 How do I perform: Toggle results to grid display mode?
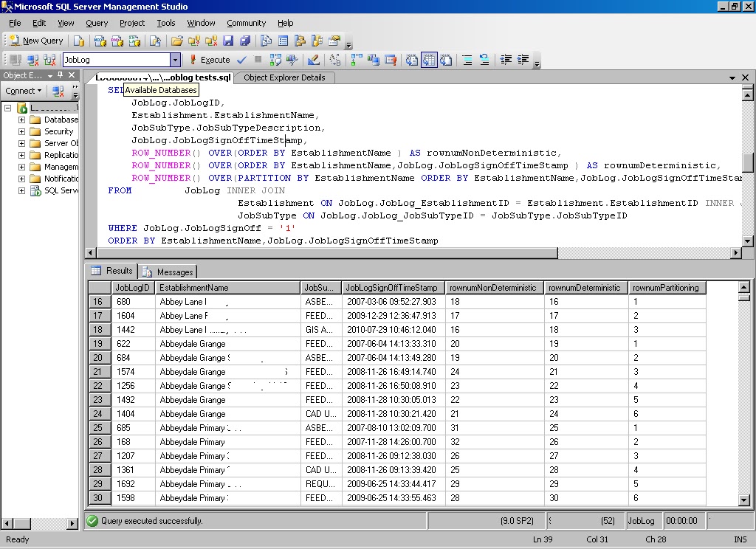pyautogui.click(x=429, y=60)
